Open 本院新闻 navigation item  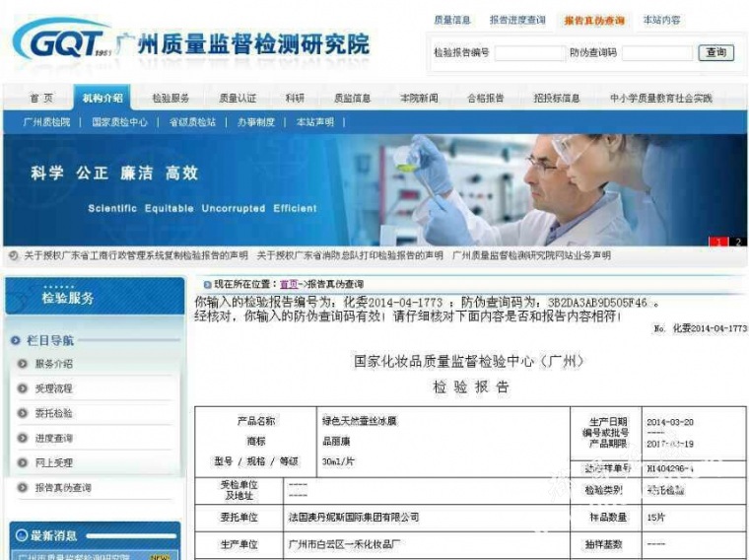419,98
